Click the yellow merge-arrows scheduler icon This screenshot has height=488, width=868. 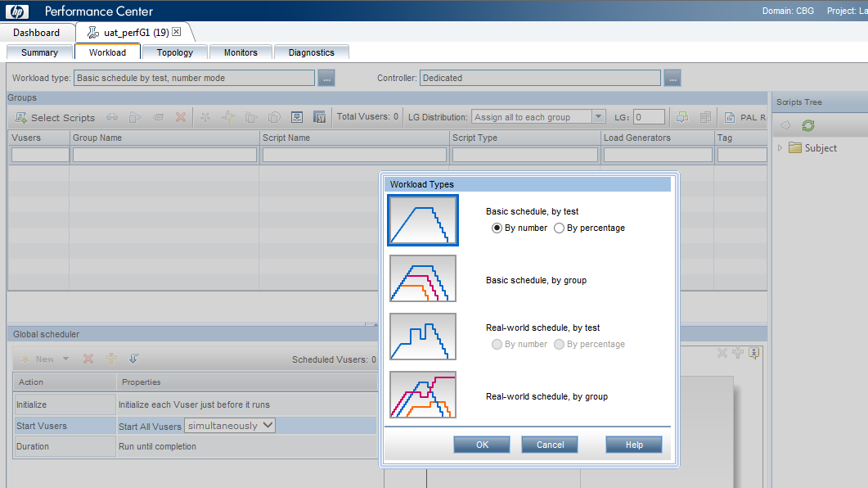pos(111,359)
